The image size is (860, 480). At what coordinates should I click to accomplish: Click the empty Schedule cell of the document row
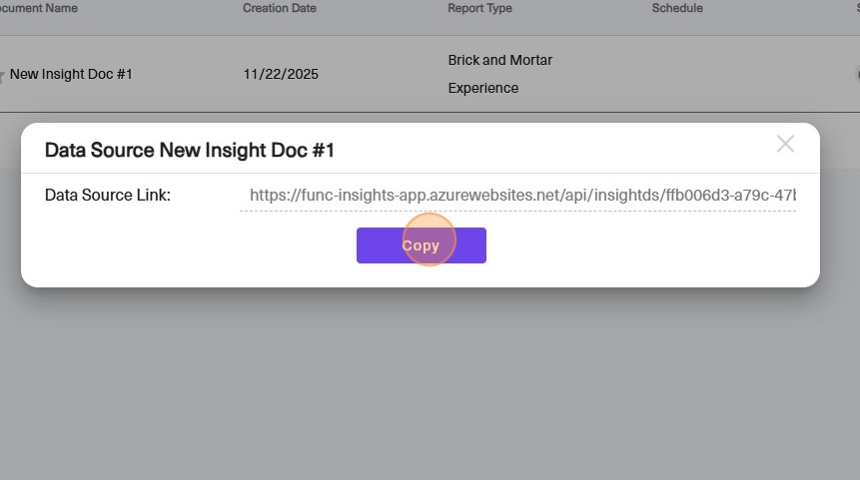click(713, 74)
